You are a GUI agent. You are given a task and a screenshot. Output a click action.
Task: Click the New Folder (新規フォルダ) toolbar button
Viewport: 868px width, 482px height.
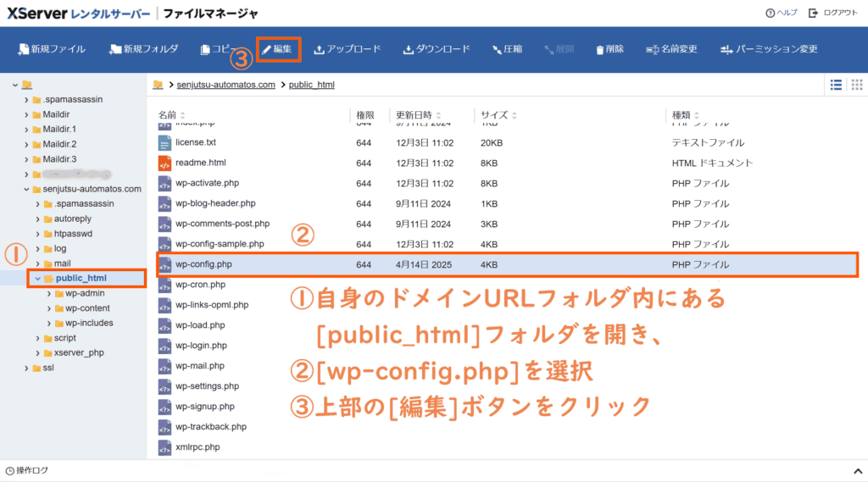143,49
